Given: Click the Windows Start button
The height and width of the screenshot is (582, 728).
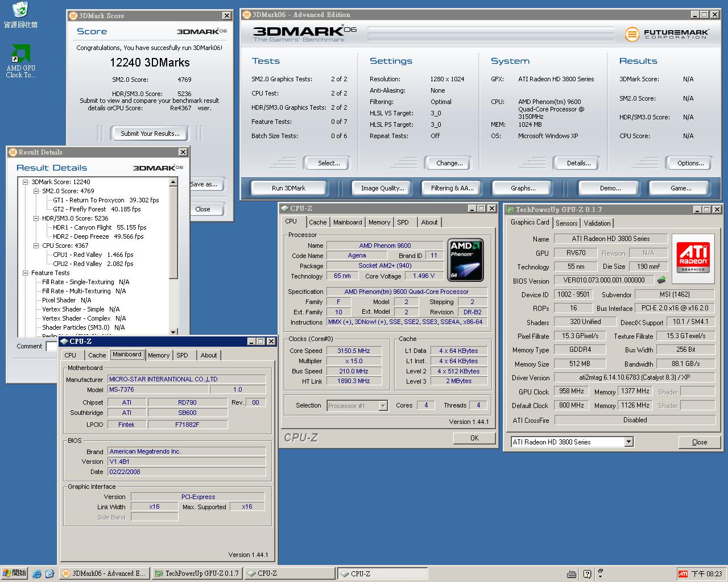Looking at the screenshot, I should click(14, 573).
